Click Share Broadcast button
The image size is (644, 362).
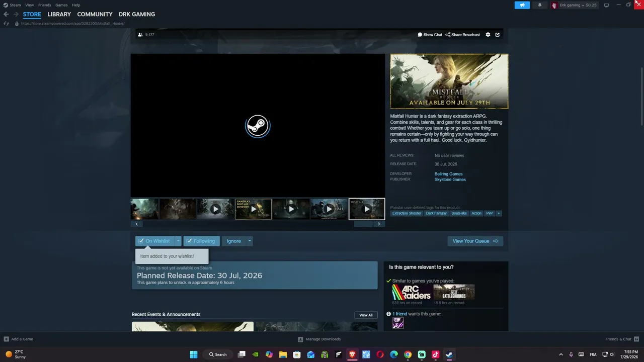pos(462,35)
